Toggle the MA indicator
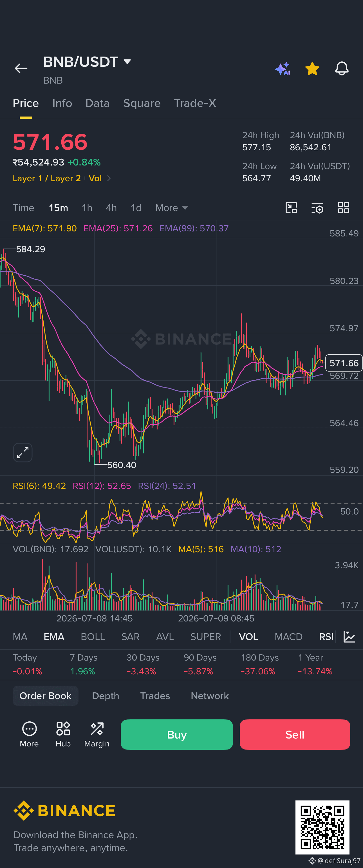Screen dimensions: 363x868 coord(20,637)
